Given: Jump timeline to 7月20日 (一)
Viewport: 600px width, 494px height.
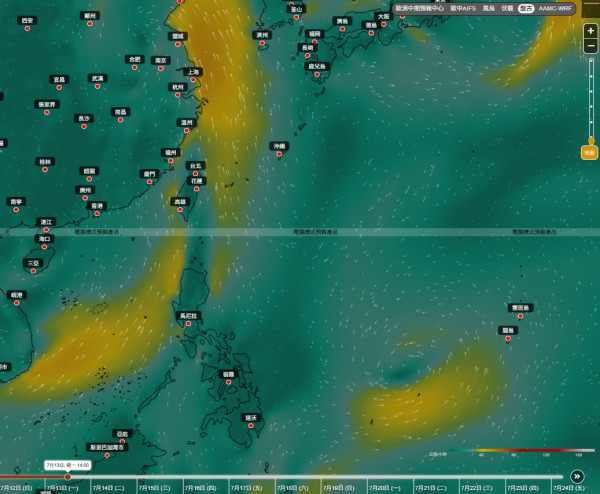Looking at the screenshot, I should pyautogui.click(x=385, y=488).
